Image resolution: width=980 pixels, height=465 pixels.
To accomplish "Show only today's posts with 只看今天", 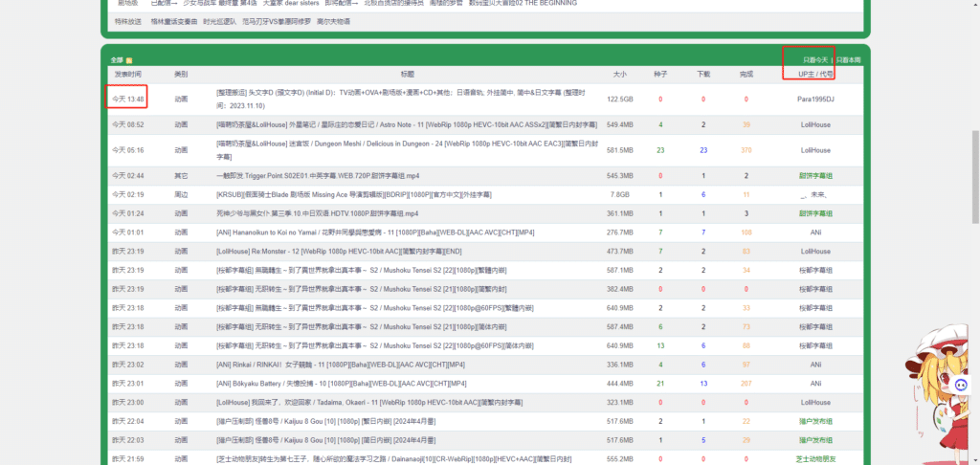I will (x=815, y=60).
